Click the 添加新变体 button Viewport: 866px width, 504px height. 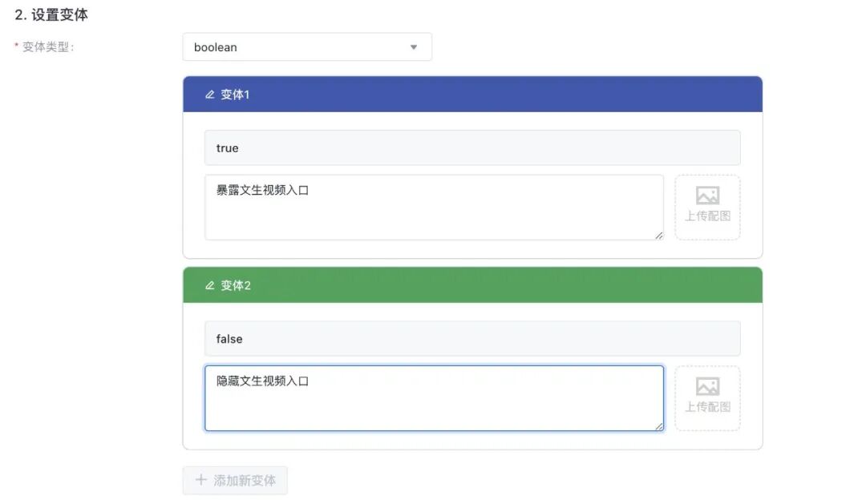click(235, 480)
